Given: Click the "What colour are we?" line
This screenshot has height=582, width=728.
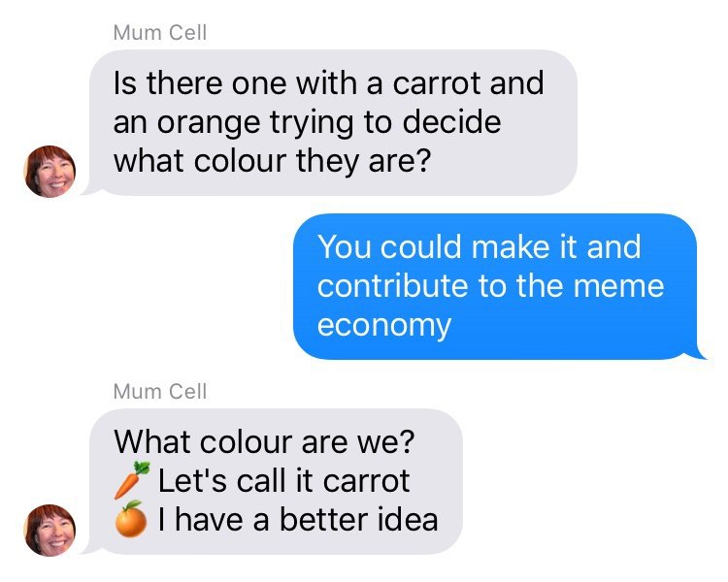Looking at the screenshot, I should point(264,441).
